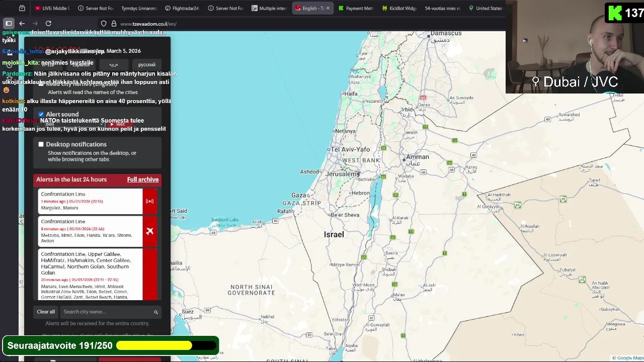Click Irbid on the map
This screenshot has width=644, height=362.
[x=407, y=109]
